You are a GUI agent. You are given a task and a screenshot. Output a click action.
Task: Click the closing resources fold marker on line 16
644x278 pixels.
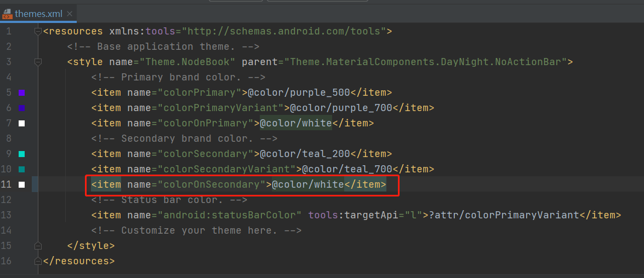click(x=38, y=261)
